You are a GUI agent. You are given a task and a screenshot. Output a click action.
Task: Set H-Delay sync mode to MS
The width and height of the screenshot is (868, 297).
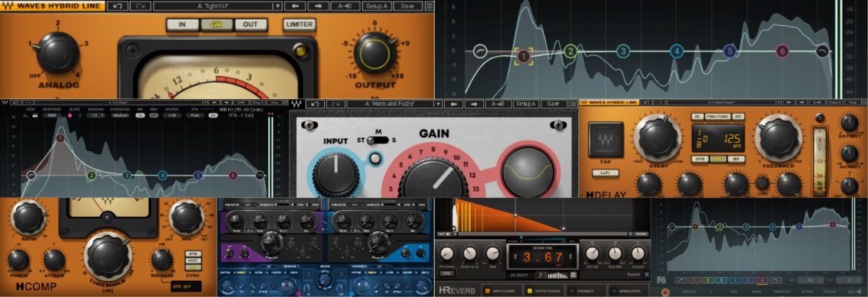pos(736,159)
